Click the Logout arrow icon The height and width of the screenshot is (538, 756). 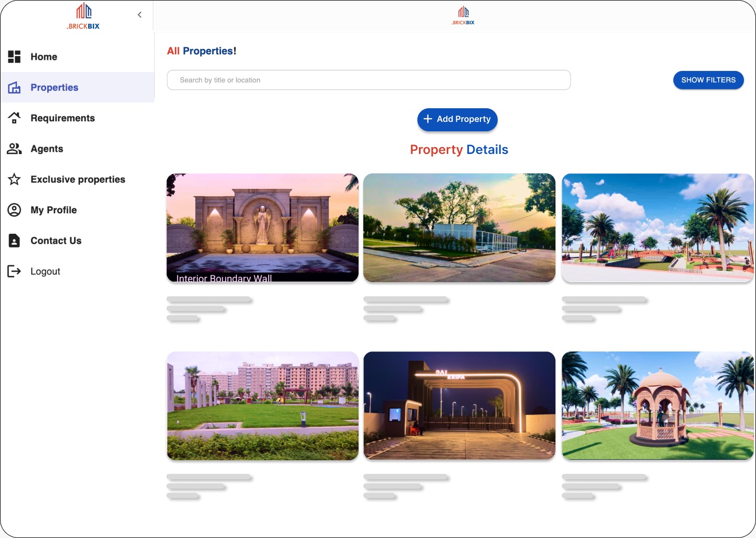[14, 271]
